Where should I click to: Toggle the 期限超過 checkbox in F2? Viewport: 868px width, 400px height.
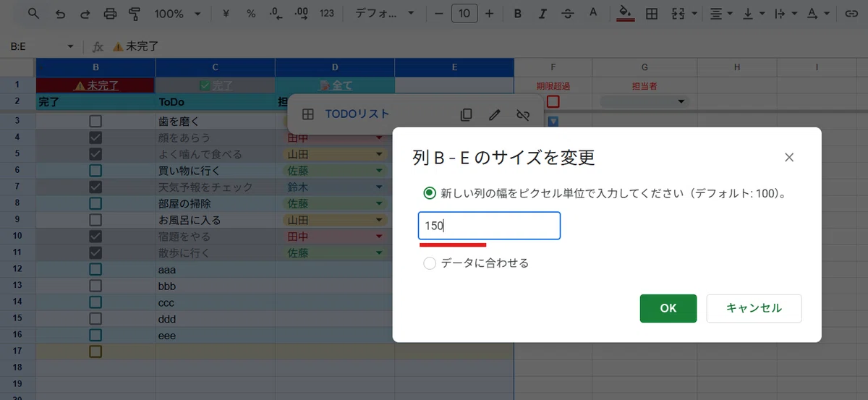[x=553, y=102]
